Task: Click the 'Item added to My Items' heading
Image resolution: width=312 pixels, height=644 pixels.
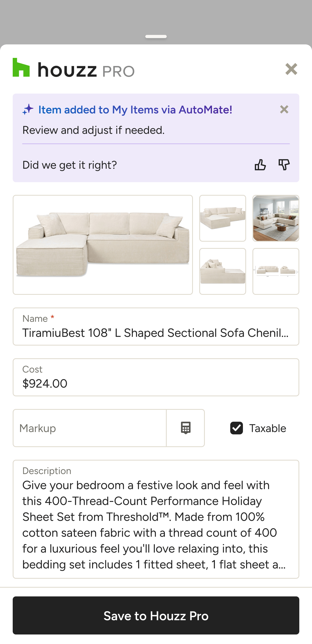Action: click(135, 110)
